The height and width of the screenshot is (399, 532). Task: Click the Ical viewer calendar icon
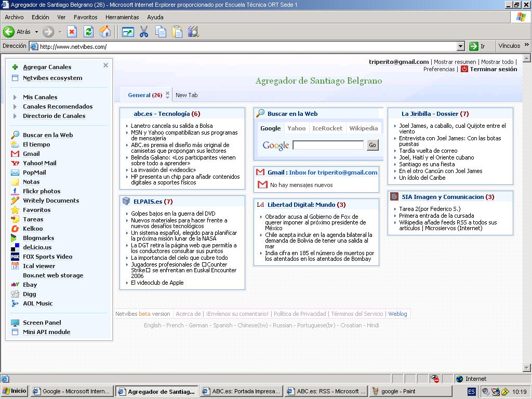pos(15,266)
